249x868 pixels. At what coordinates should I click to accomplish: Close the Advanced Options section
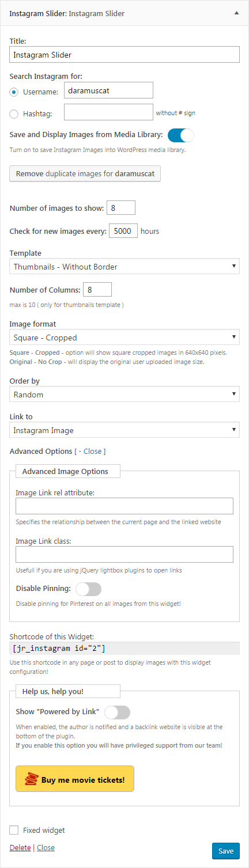92,451
